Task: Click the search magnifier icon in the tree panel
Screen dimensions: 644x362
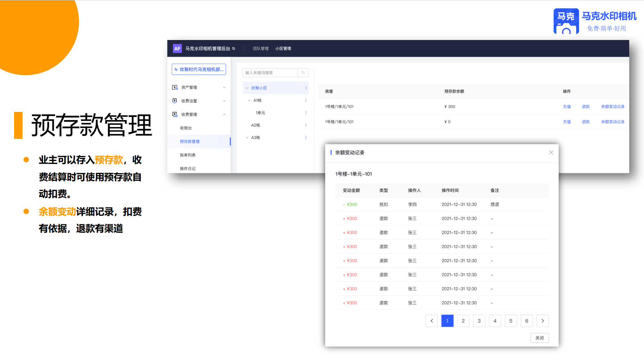Action: [x=303, y=73]
